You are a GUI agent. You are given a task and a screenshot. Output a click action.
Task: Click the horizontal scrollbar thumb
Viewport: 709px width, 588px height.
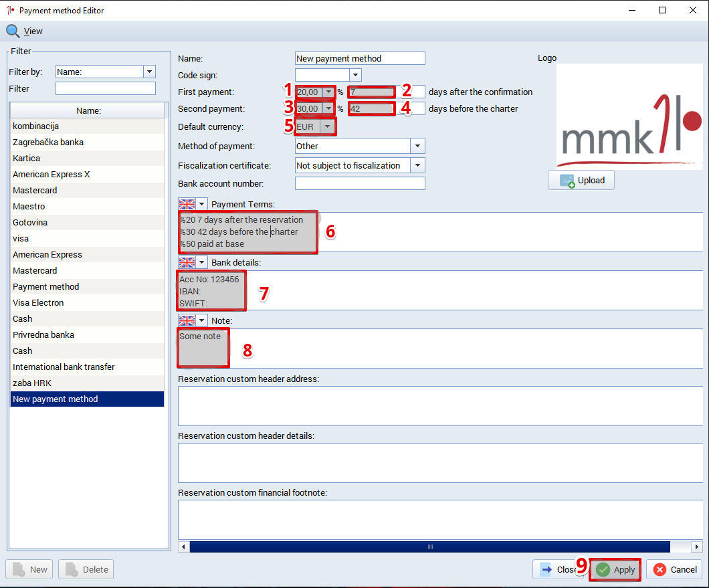tap(429, 547)
